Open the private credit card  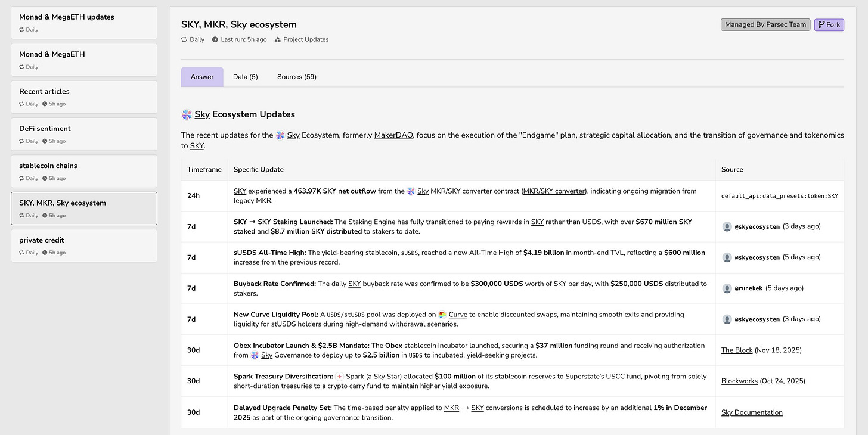[84, 246]
